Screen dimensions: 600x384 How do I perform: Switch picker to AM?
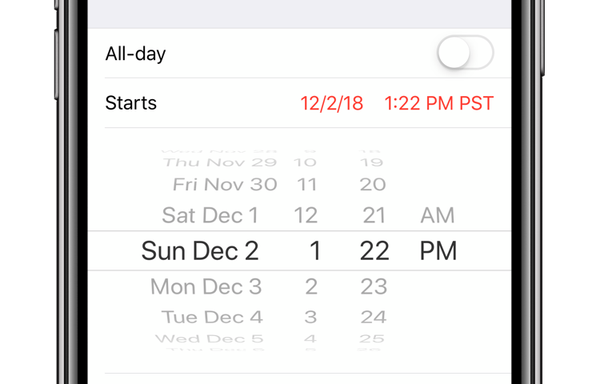coord(437,215)
